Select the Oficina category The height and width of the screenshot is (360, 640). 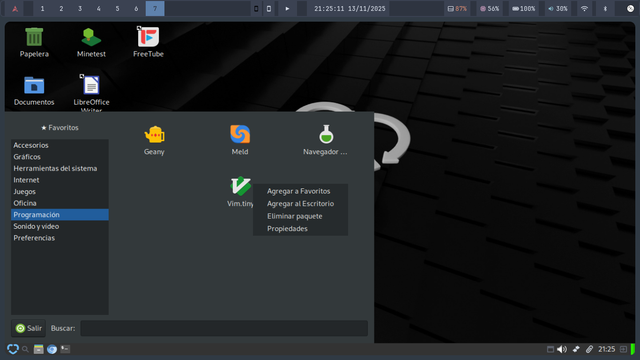[x=60, y=203]
